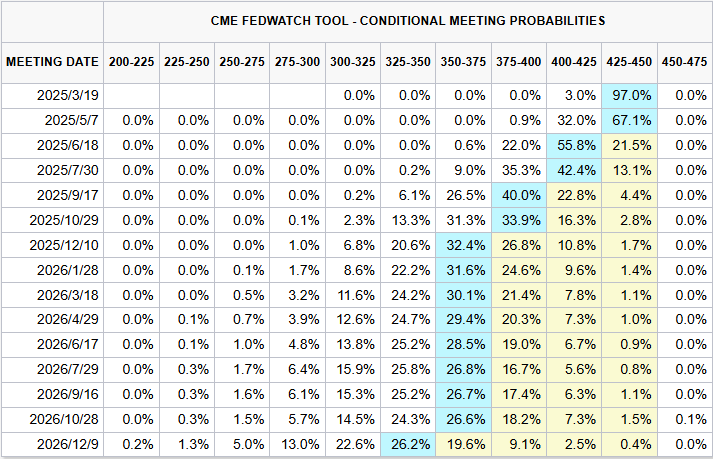Click the CME FedWatch Tool table title

(408, 20)
